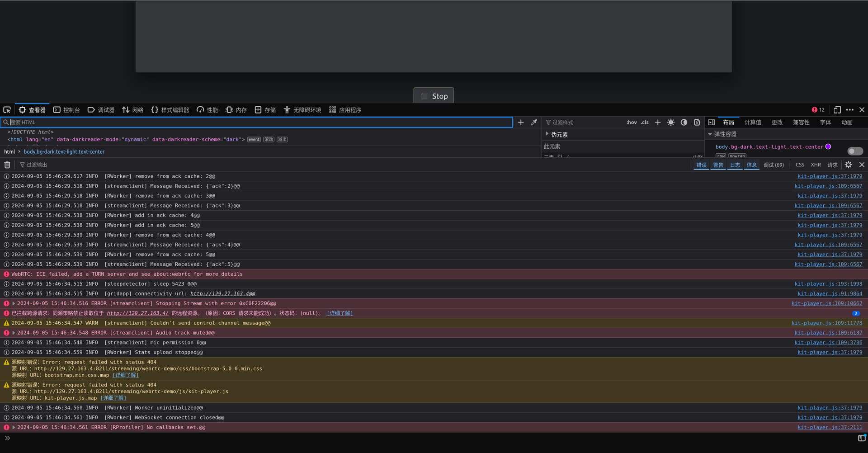Toggle the 请求 (Requests) console filter
868x453 pixels.
point(832,165)
